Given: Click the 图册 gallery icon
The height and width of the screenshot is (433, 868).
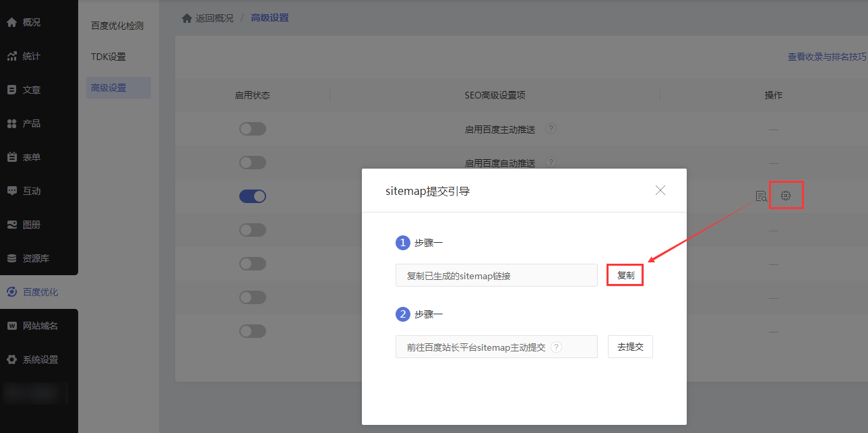Looking at the screenshot, I should click(11, 225).
